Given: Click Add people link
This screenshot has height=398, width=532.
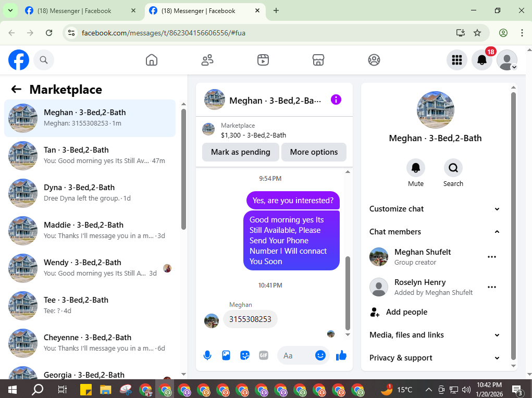Looking at the screenshot, I should tap(406, 312).
